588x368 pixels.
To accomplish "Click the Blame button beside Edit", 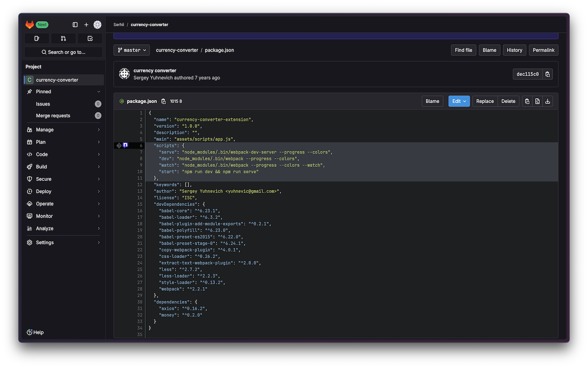I will (432, 101).
